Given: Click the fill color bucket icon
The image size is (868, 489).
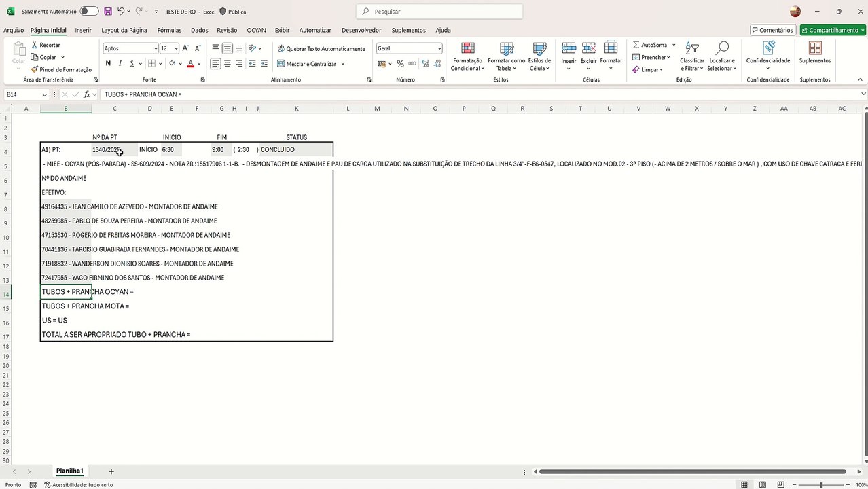Looking at the screenshot, I should point(172,63).
